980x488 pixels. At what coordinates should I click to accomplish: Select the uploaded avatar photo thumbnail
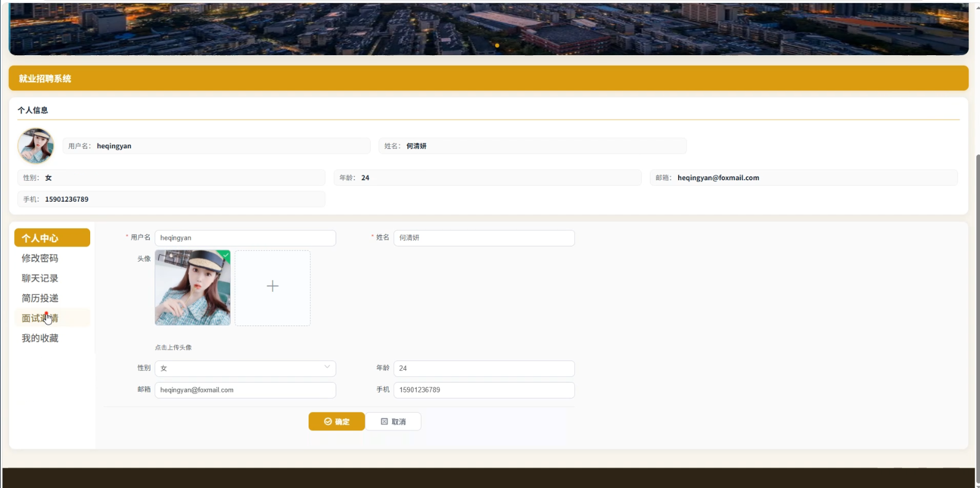193,288
